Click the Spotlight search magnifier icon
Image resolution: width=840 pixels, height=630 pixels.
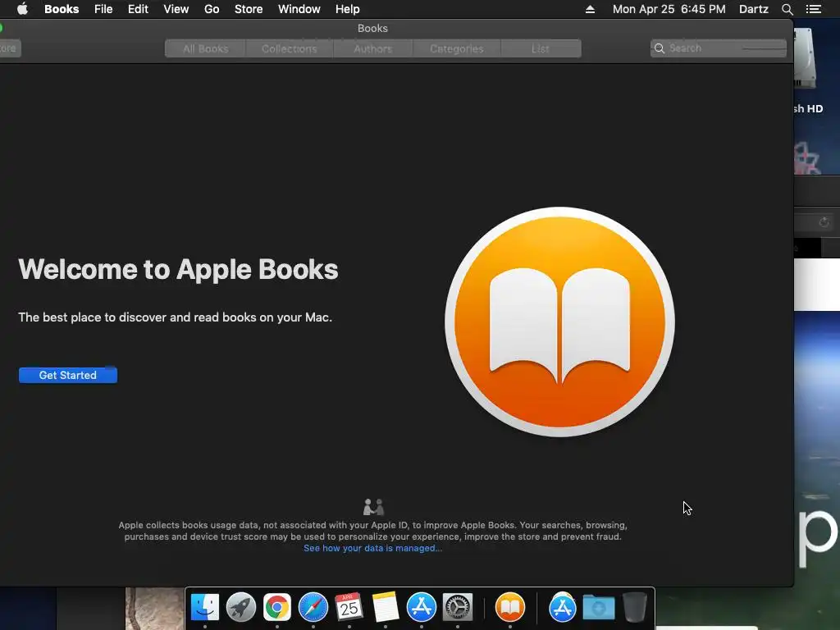pyautogui.click(x=787, y=9)
